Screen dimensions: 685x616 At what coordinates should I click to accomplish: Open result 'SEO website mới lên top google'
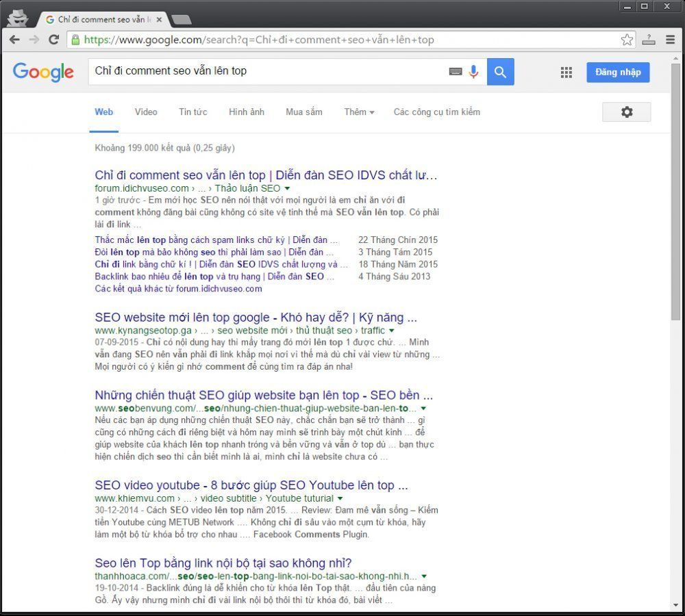click(256, 318)
